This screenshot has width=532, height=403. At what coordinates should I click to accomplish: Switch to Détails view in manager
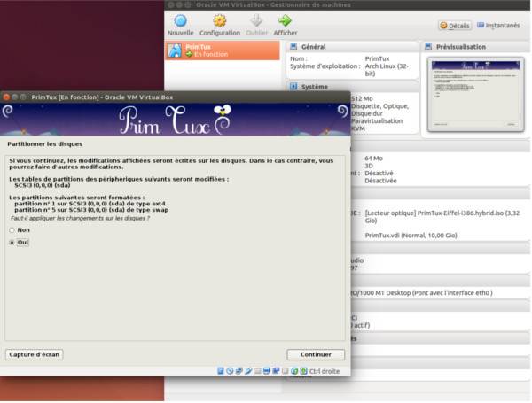tap(455, 26)
